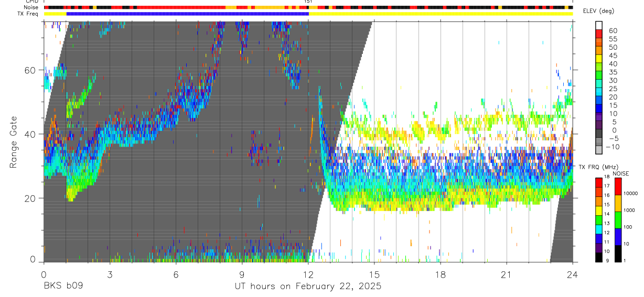Click the 'NOISE' legend title above colorbar
This screenshot has width=644, height=297.
click(x=621, y=173)
